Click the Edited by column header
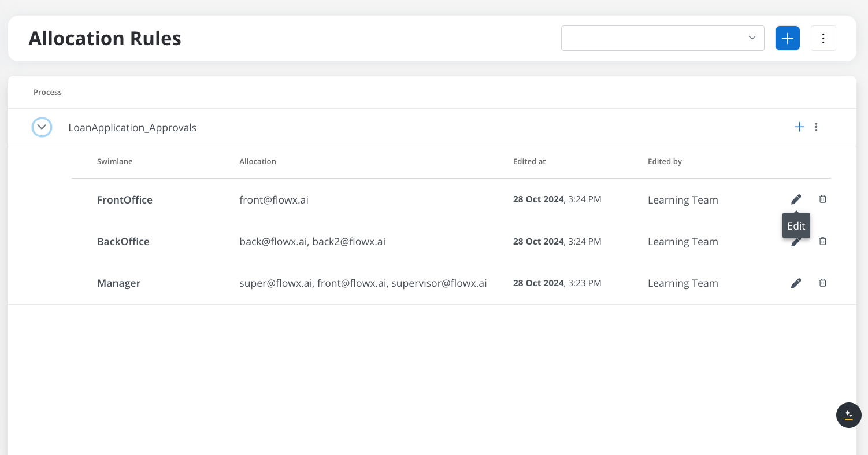The height and width of the screenshot is (455, 868). (x=665, y=162)
